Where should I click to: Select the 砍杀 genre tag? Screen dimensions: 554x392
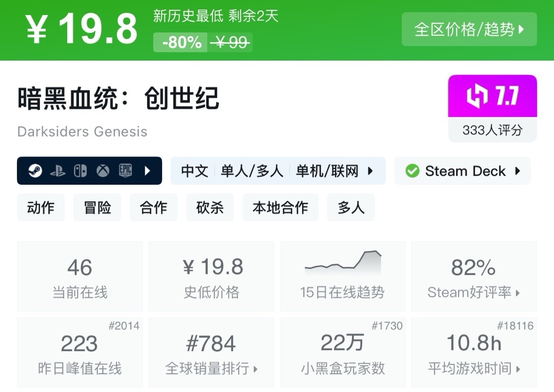[x=210, y=207]
